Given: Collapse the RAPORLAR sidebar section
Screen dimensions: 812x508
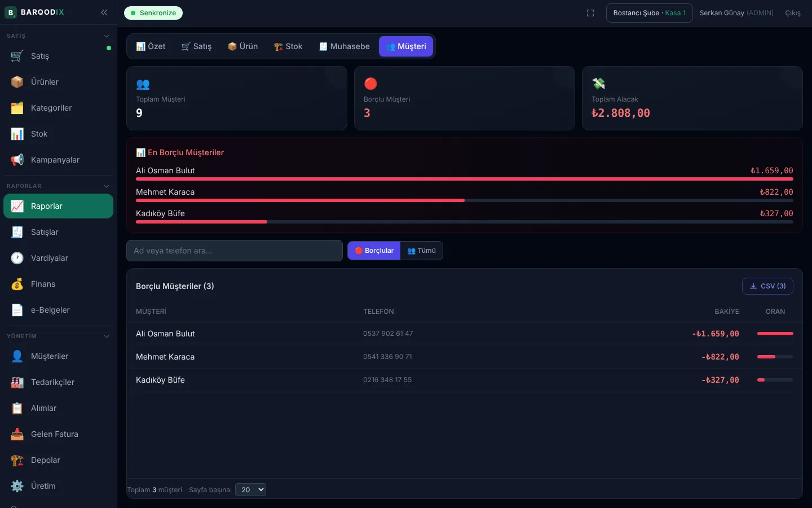Looking at the screenshot, I should (107, 186).
